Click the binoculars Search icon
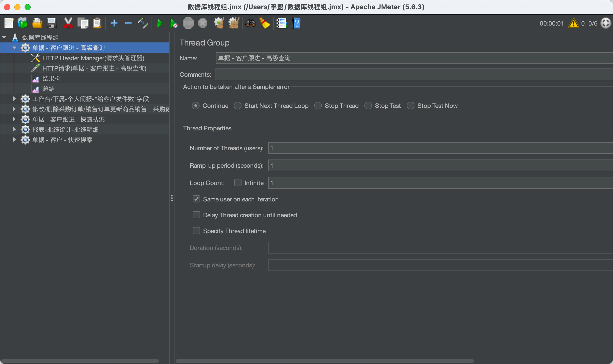 [x=250, y=23]
